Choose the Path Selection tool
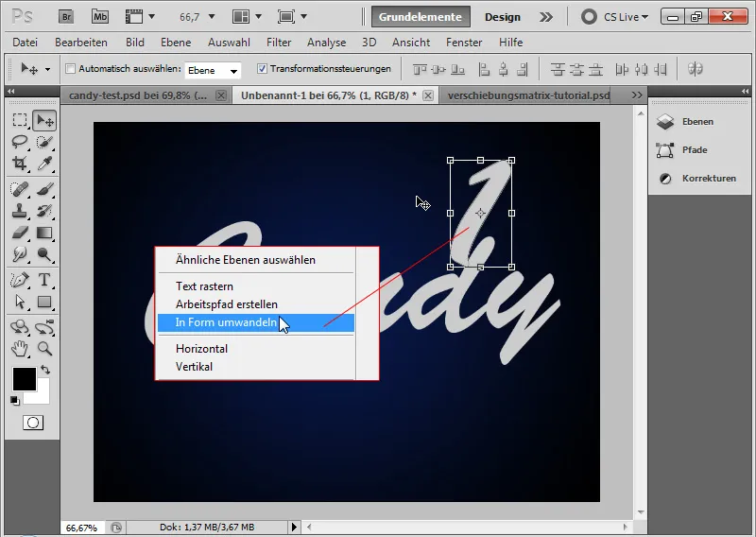 (20, 302)
